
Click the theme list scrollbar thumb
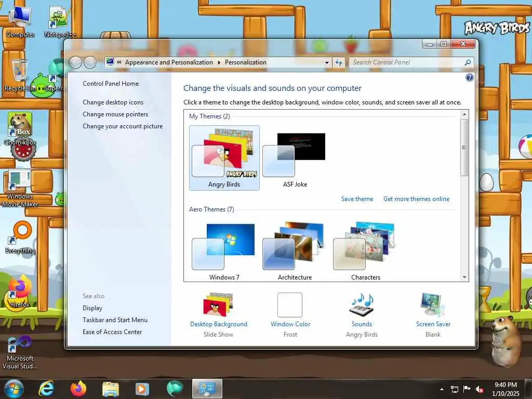pos(464,147)
